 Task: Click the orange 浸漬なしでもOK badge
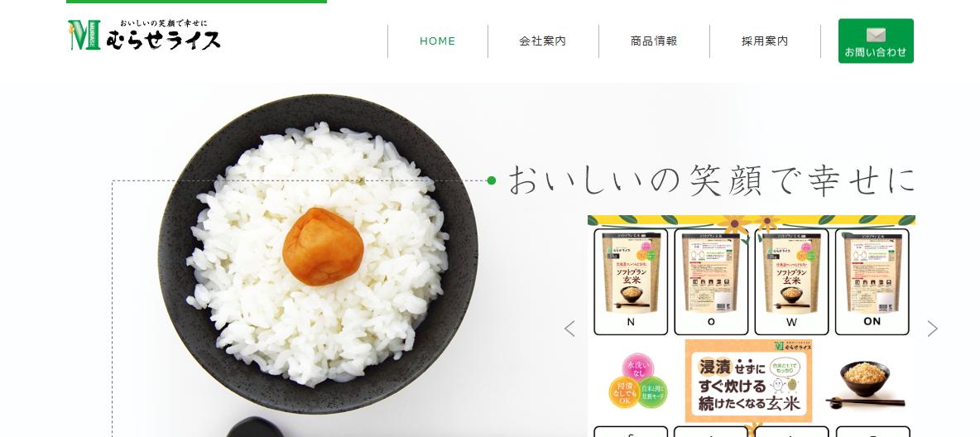pos(624,392)
